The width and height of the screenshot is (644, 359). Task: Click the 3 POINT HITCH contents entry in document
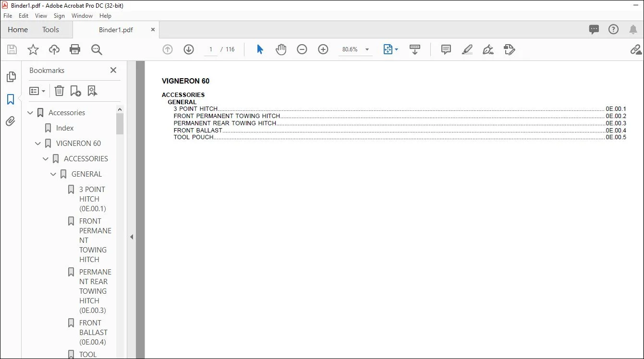pos(400,109)
